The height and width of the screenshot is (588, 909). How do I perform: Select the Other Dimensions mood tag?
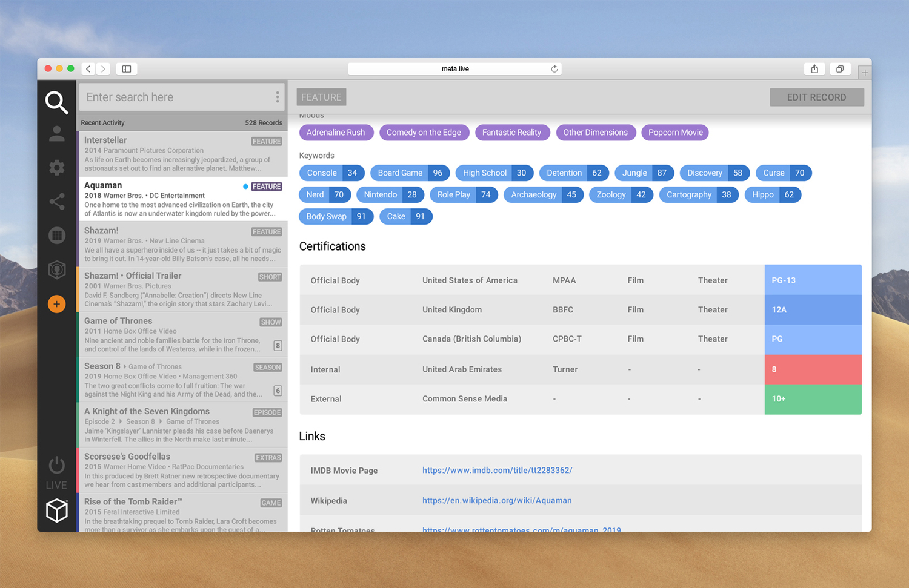click(596, 133)
